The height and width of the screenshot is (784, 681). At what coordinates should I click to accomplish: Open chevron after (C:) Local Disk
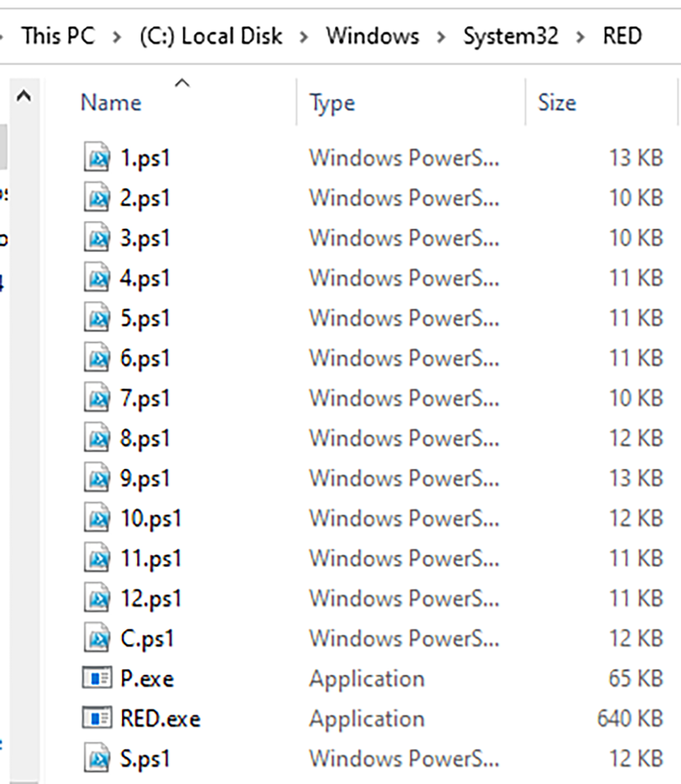tap(304, 37)
